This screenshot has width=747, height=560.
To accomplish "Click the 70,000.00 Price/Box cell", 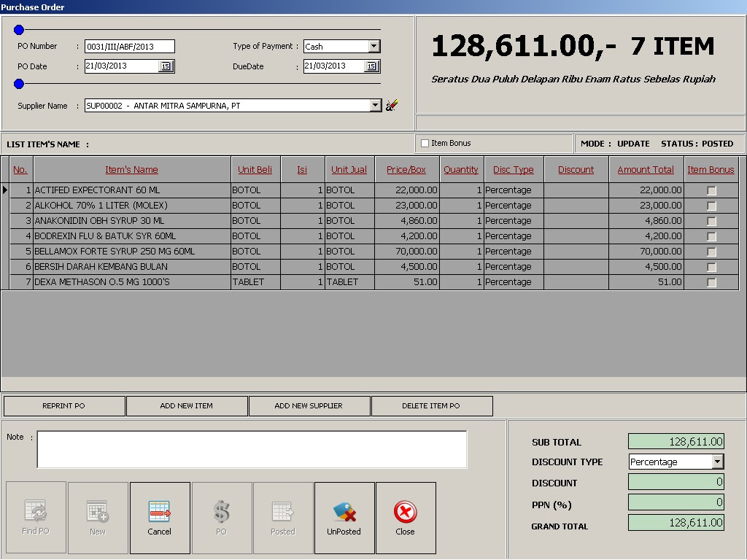I will (x=407, y=252).
